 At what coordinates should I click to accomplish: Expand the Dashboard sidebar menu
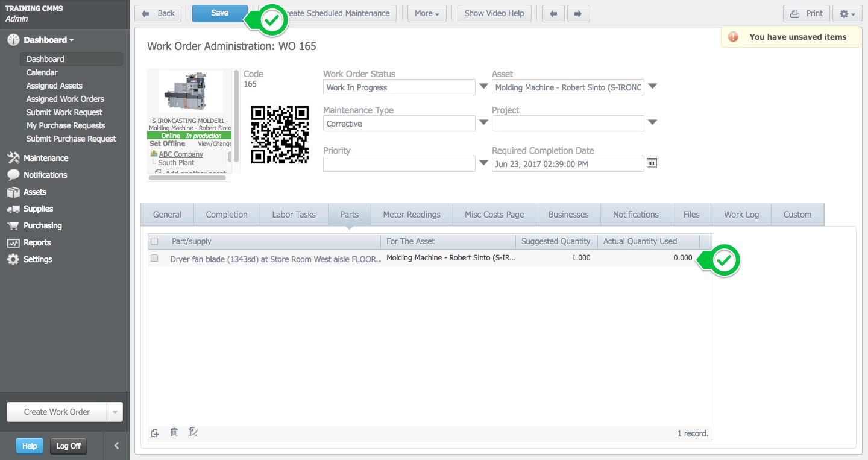point(49,40)
